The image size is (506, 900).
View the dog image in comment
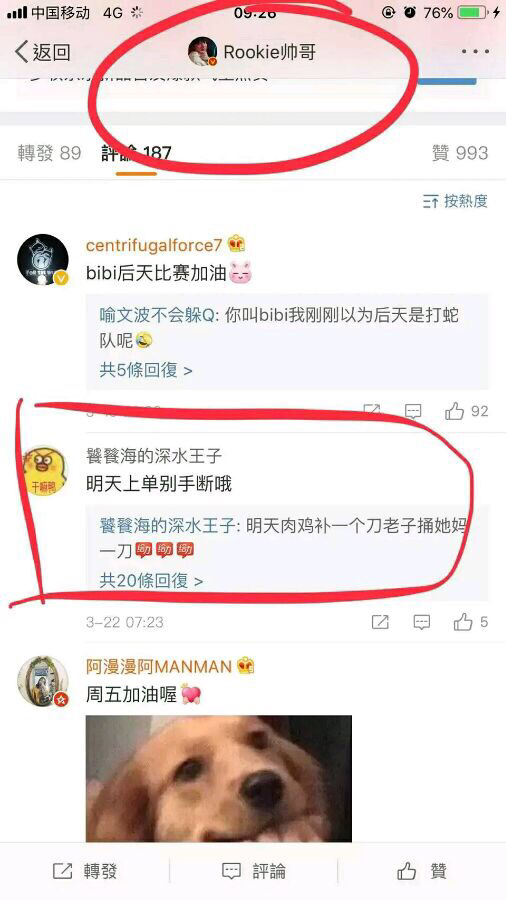(x=219, y=778)
